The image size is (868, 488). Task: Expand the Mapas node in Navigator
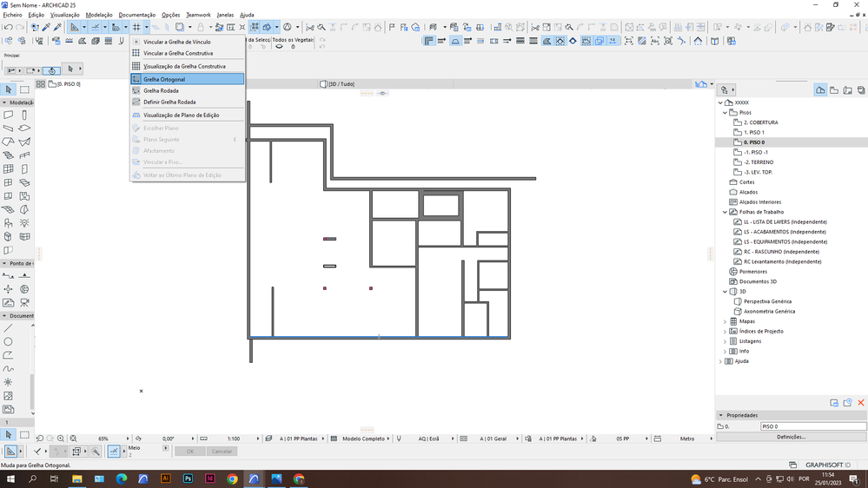coord(726,321)
